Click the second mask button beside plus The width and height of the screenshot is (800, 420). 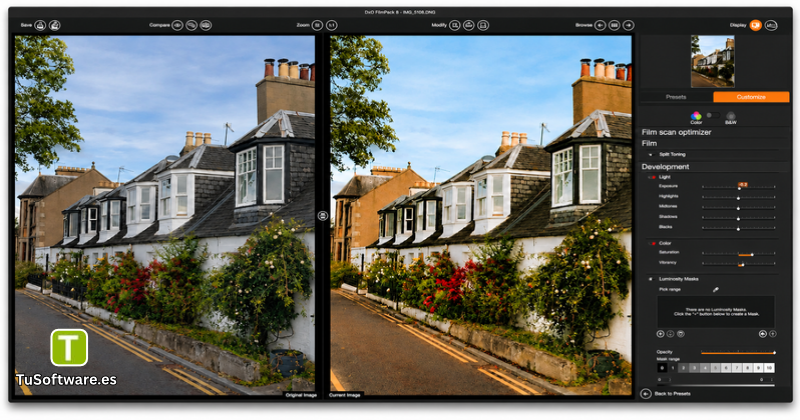coord(670,334)
